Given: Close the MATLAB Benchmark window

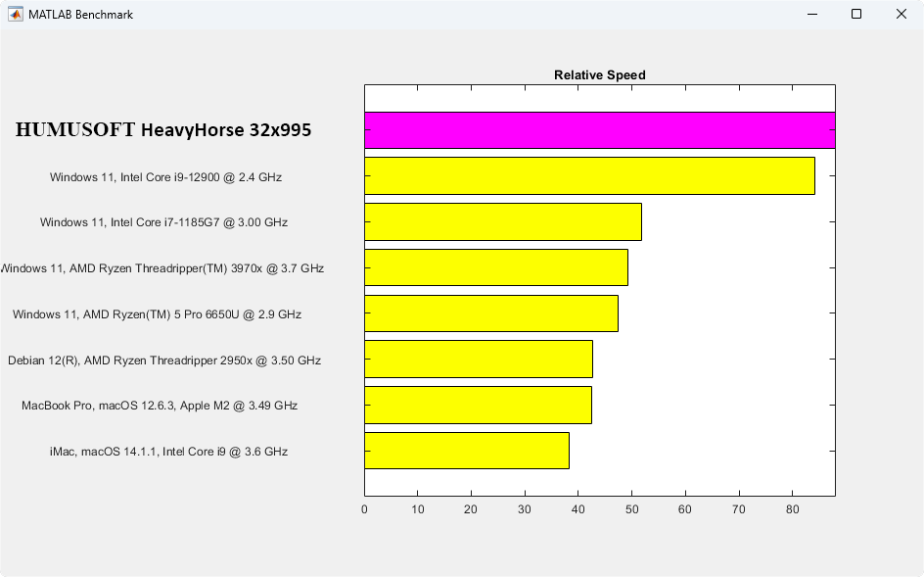Looking at the screenshot, I should coord(901,14).
